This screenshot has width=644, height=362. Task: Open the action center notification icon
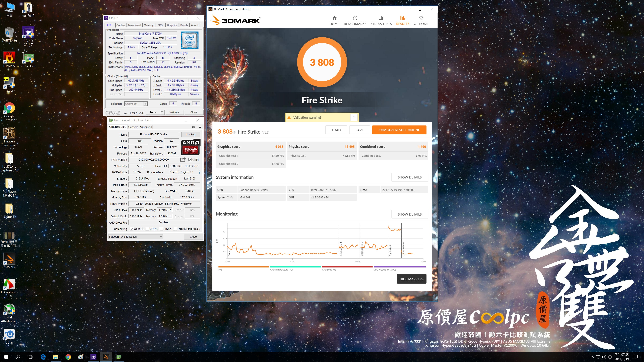click(636, 357)
